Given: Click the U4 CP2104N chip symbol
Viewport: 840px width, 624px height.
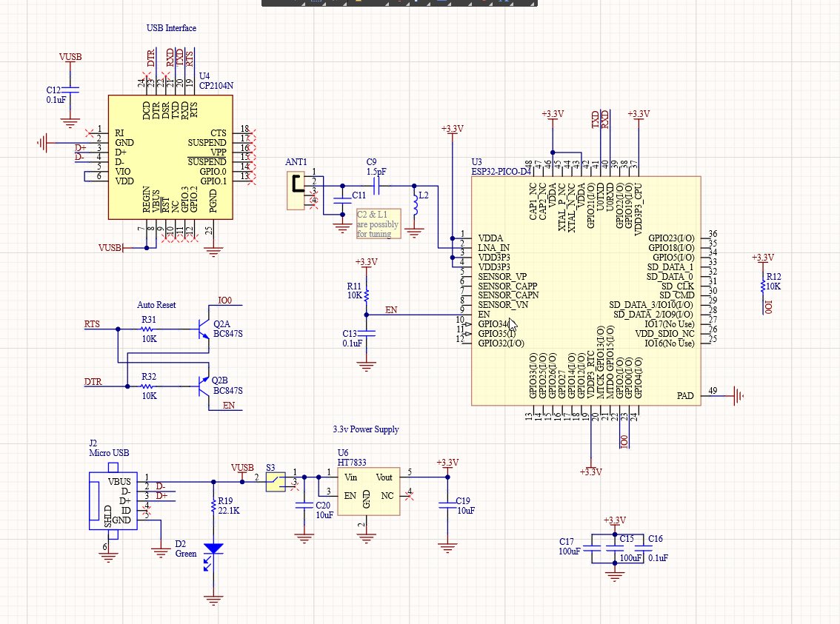Looking at the screenshot, I should [x=170, y=155].
